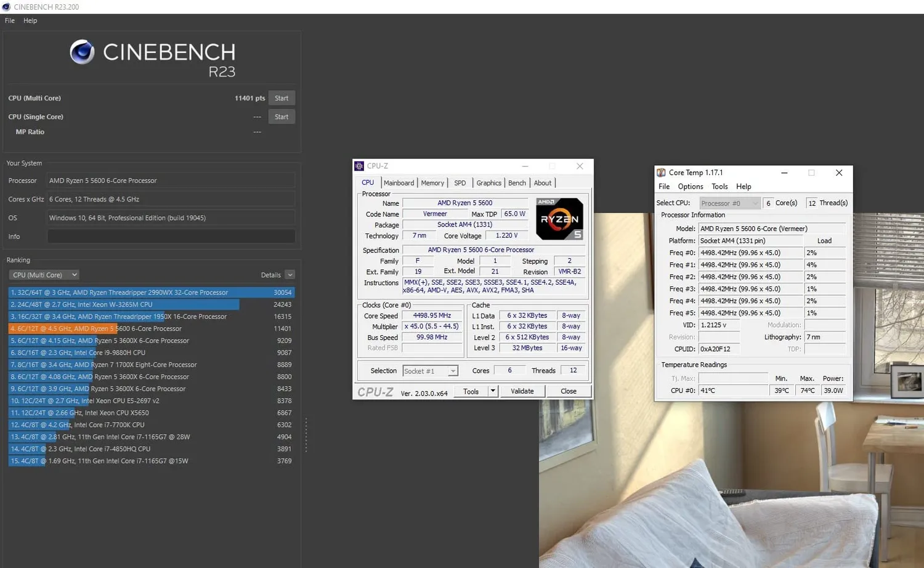Open the Tools dropdown arrow in CPU-Z

[x=493, y=391]
